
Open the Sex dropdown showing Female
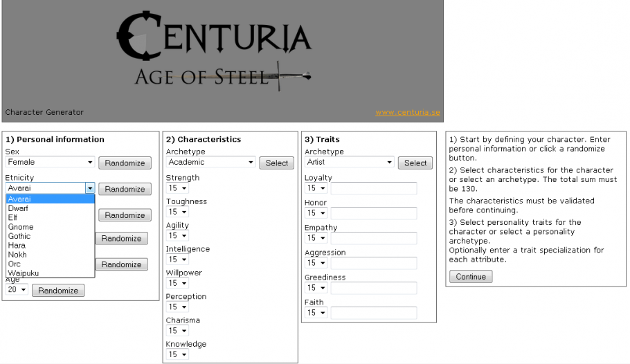click(51, 162)
